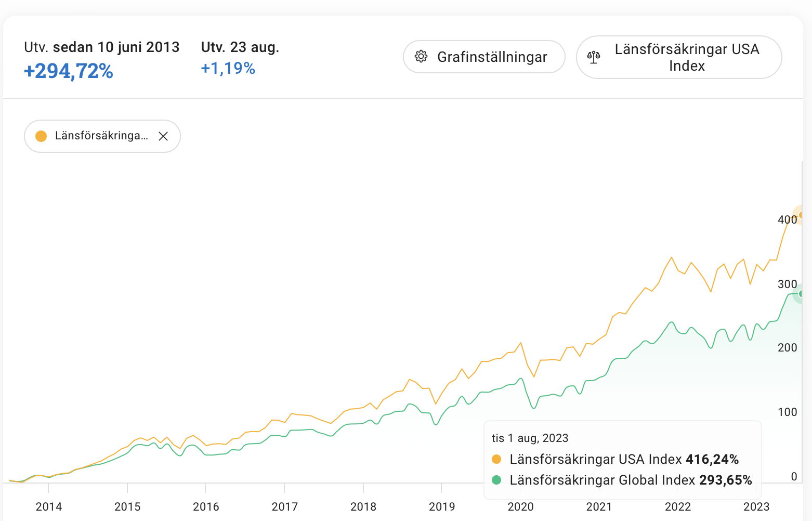This screenshot has height=521, width=812.
Task: Click the 2022 x-axis label
Action: [x=678, y=506]
